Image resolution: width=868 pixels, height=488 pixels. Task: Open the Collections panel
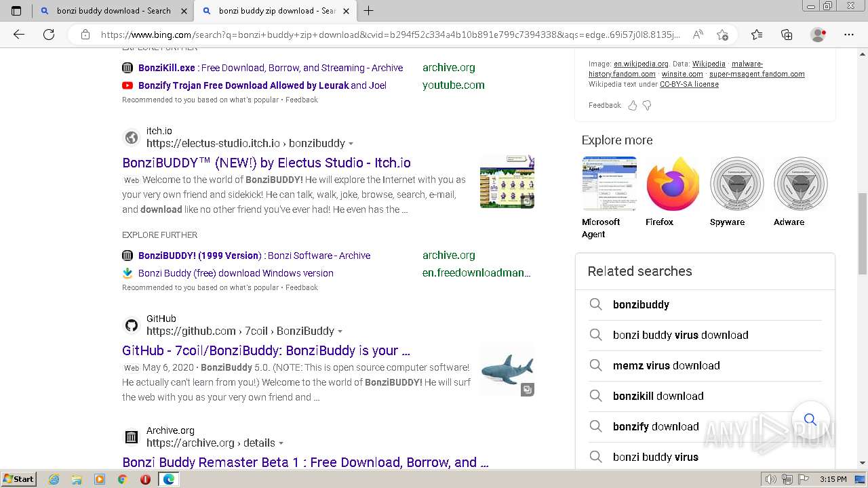tap(787, 35)
